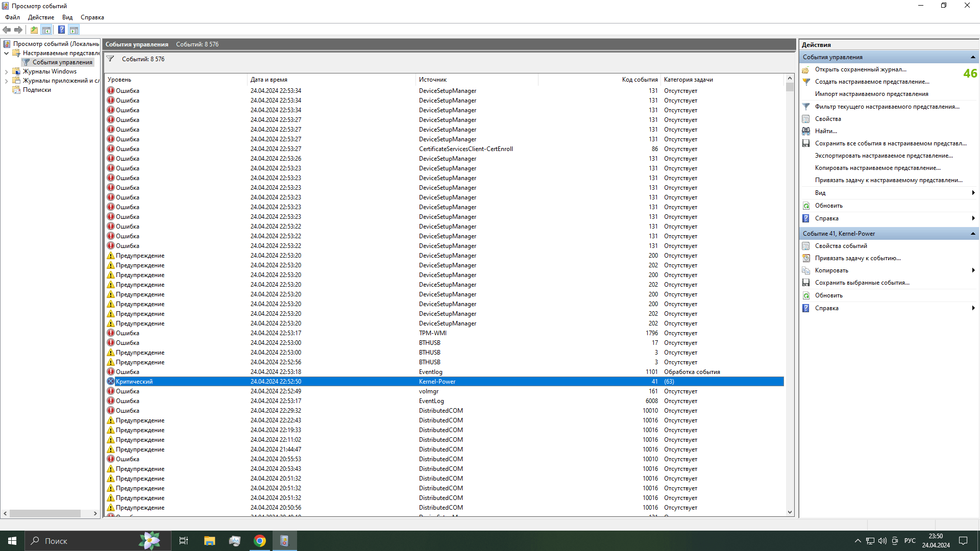Click the Create custom view funnel icon
The height and width of the screenshot is (551, 980).
pyautogui.click(x=806, y=82)
